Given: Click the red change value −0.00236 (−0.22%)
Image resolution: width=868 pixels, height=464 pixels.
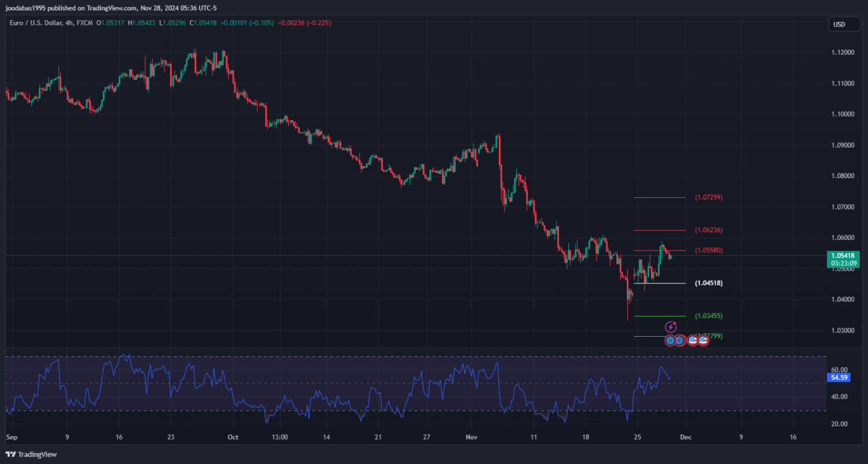Looking at the screenshot, I should [305, 23].
